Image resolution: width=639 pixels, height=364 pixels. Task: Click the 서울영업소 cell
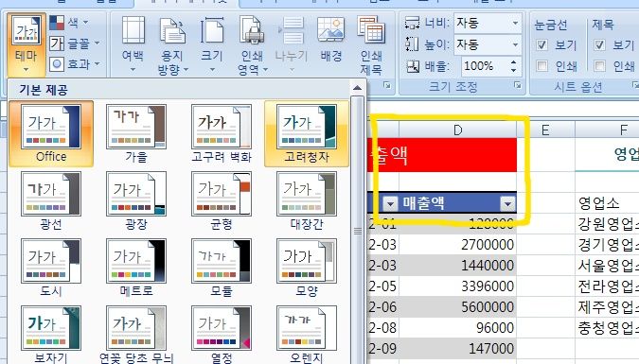point(607,266)
